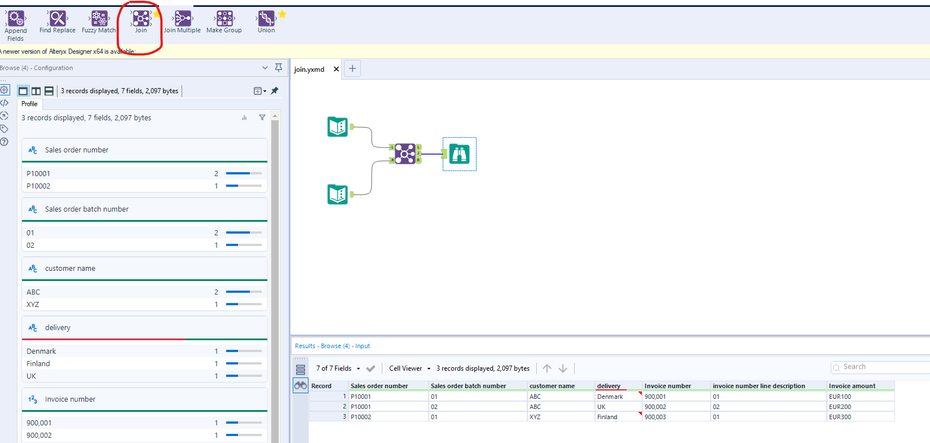Viewport: 930px width, 443px height.
Task: Switch to side-by-side split view layout
Action: (36, 91)
